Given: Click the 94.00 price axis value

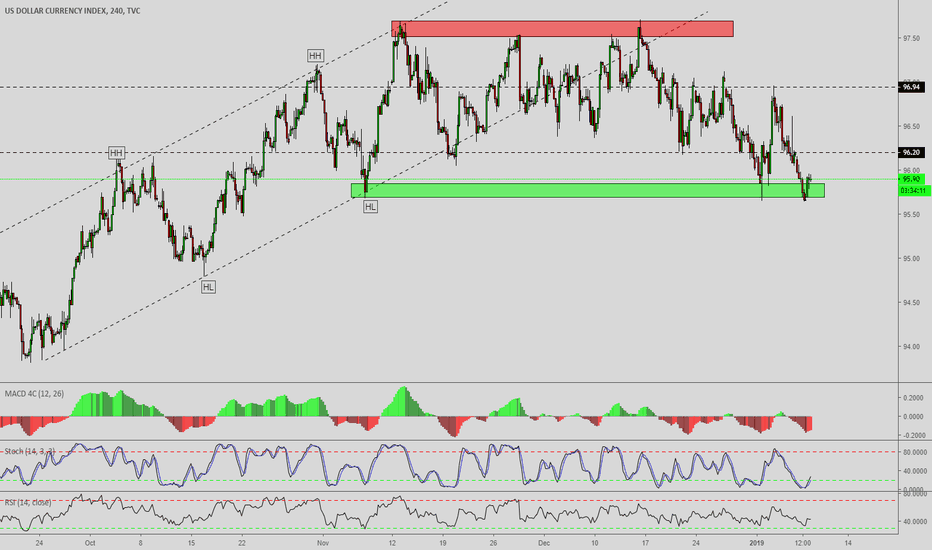Looking at the screenshot, I should pos(911,347).
